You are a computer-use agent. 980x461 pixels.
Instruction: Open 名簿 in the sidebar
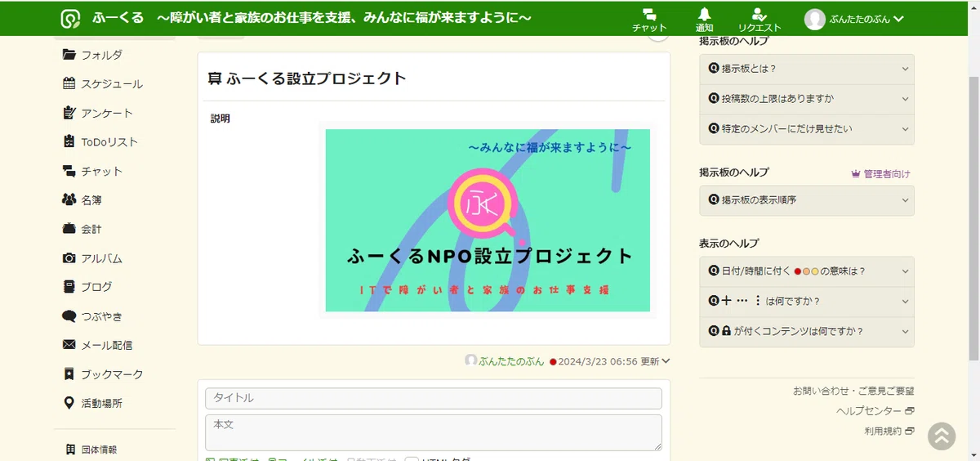click(x=82, y=199)
